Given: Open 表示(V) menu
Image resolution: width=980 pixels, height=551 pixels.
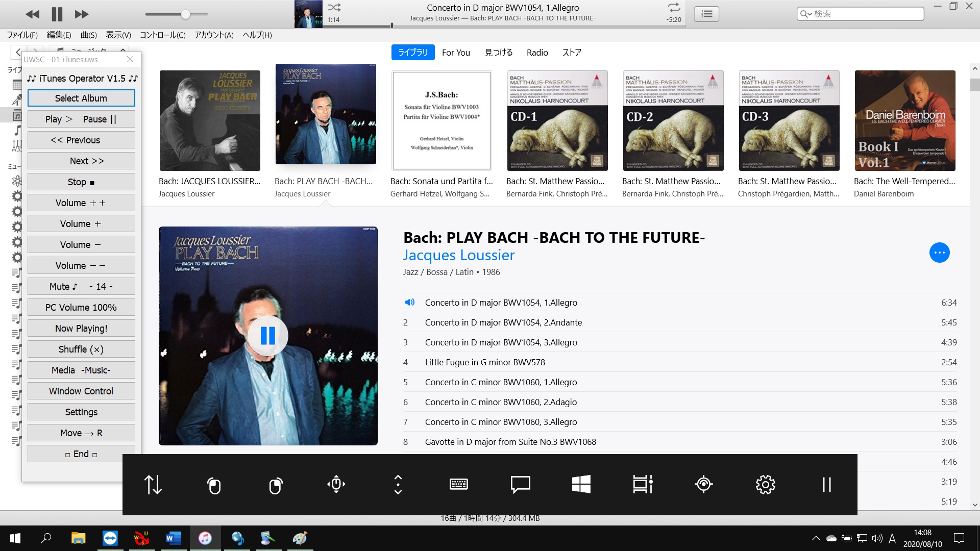Looking at the screenshot, I should [118, 35].
